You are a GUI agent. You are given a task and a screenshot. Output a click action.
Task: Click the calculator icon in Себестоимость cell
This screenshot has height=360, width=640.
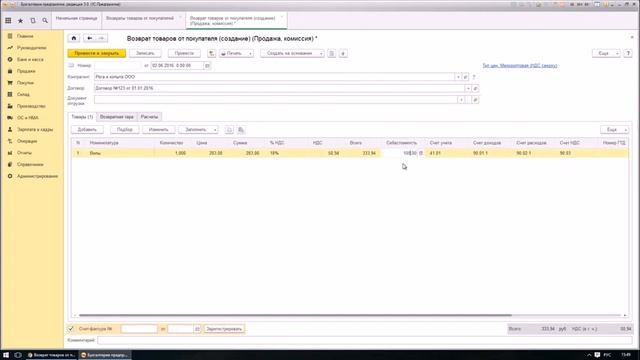coord(421,153)
